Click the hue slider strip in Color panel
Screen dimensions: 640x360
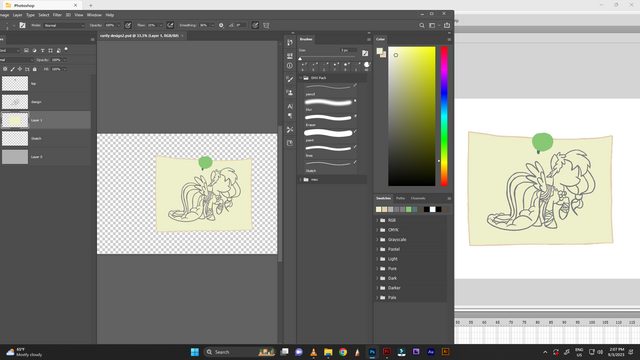[444, 116]
